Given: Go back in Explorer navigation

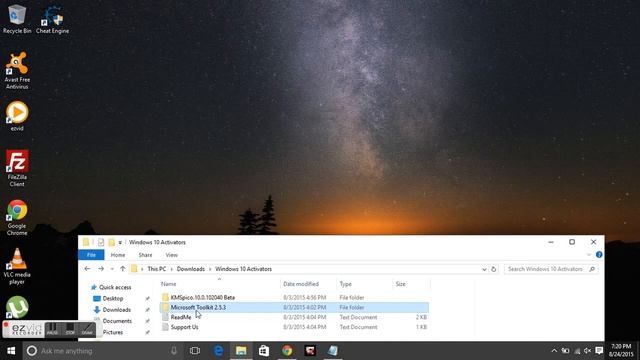Looking at the screenshot, I should (87, 269).
